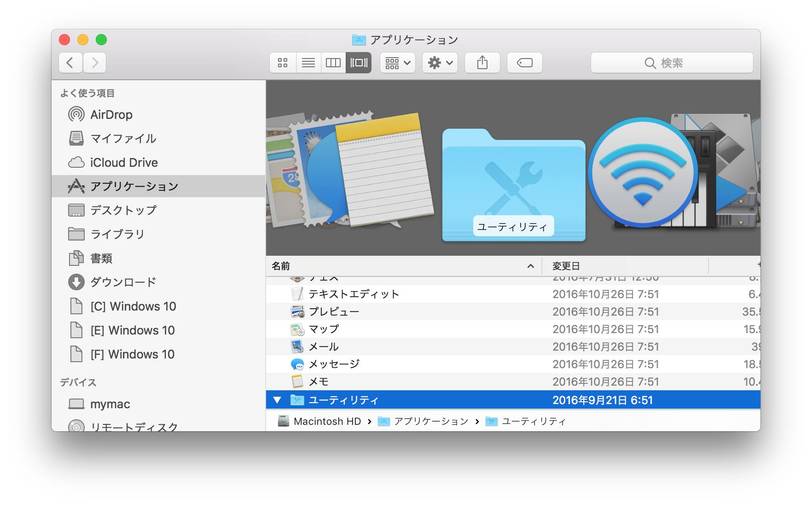Image resolution: width=812 pixels, height=505 pixels.
Task: Click the share toolbar button
Action: pyautogui.click(x=482, y=63)
